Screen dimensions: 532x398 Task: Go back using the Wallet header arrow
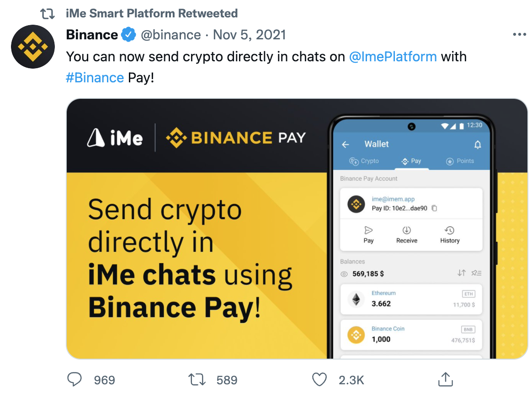(346, 144)
